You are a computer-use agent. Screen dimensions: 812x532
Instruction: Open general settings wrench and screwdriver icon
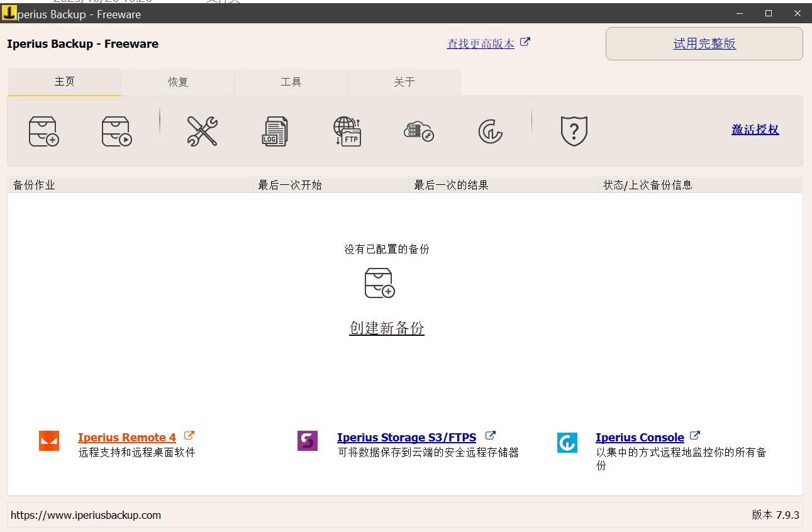click(202, 131)
